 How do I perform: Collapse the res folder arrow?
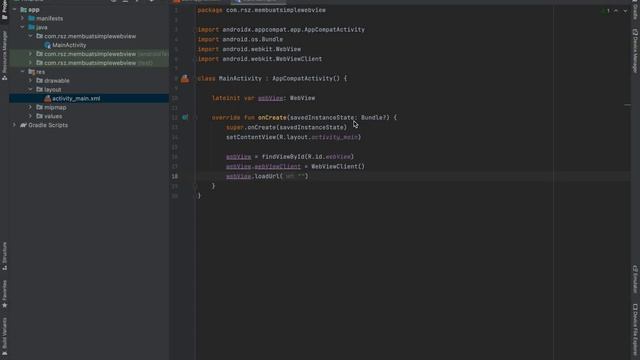coord(22,72)
